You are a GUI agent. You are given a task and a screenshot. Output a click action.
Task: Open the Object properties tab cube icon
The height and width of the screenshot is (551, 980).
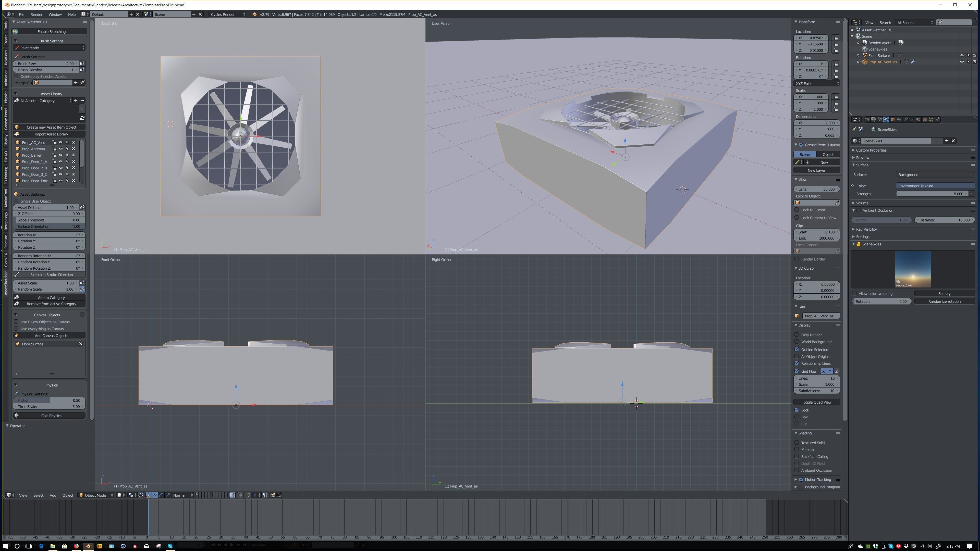point(893,119)
